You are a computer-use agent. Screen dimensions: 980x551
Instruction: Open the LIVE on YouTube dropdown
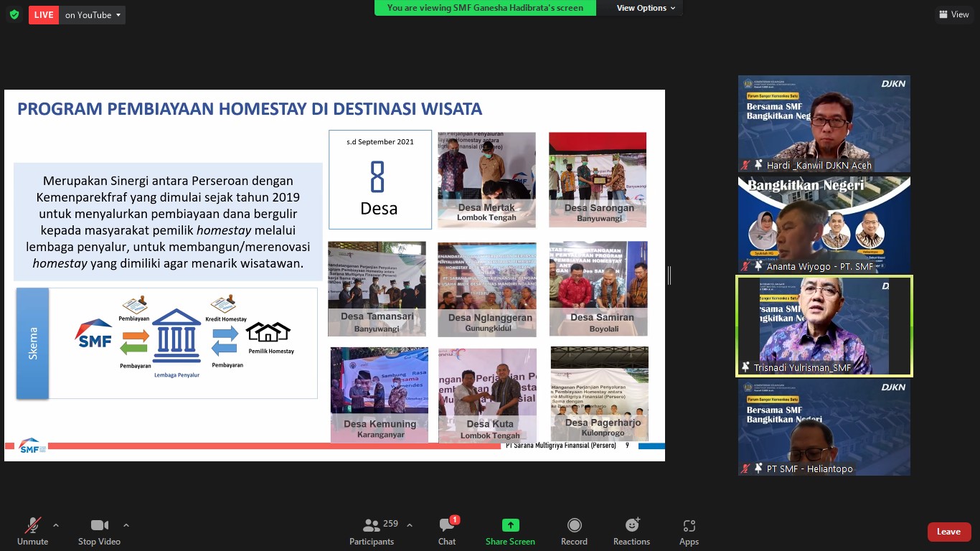click(93, 15)
